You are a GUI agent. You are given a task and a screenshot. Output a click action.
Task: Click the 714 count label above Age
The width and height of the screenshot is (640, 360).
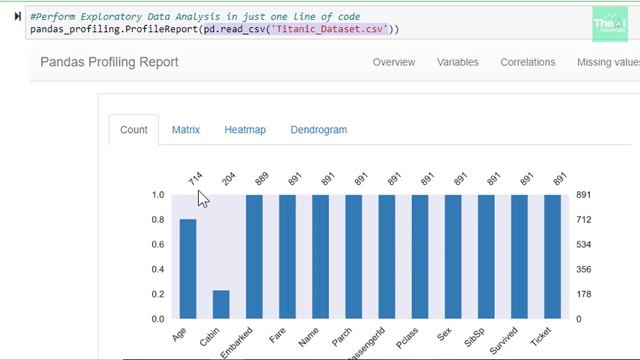196,178
